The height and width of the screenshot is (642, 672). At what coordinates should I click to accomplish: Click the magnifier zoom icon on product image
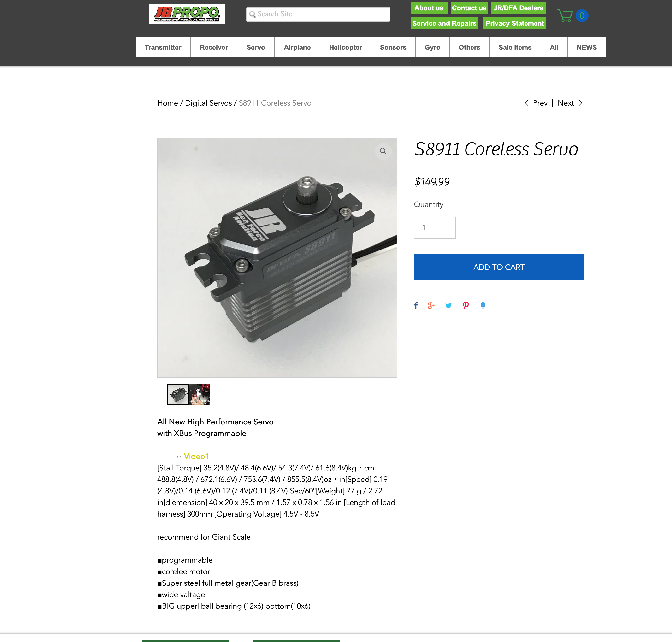383,151
